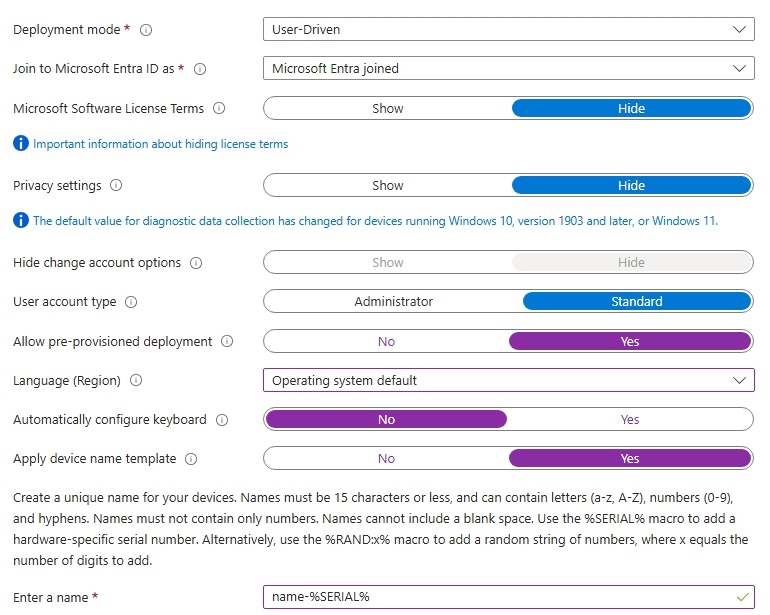The width and height of the screenshot is (770, 615).
Task: Set Allow pre-provisioned deployment to No
Action: click(x=386, y=342)
